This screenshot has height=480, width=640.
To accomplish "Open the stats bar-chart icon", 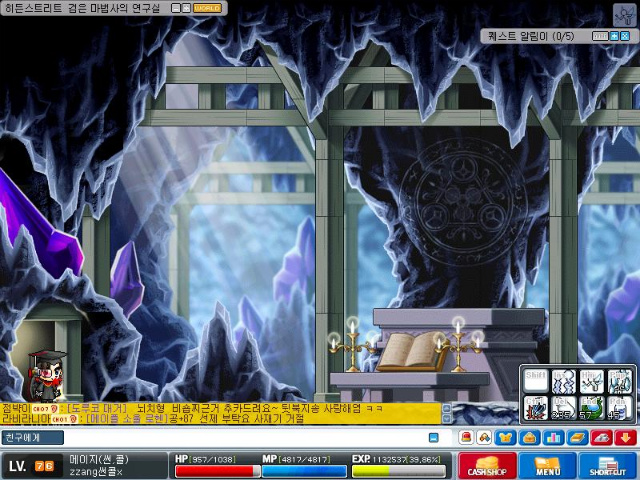I will click(x=553, y=438).
